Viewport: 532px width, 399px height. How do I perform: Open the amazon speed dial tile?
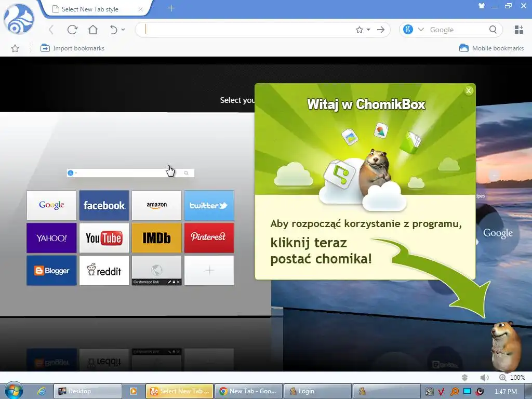157,205
